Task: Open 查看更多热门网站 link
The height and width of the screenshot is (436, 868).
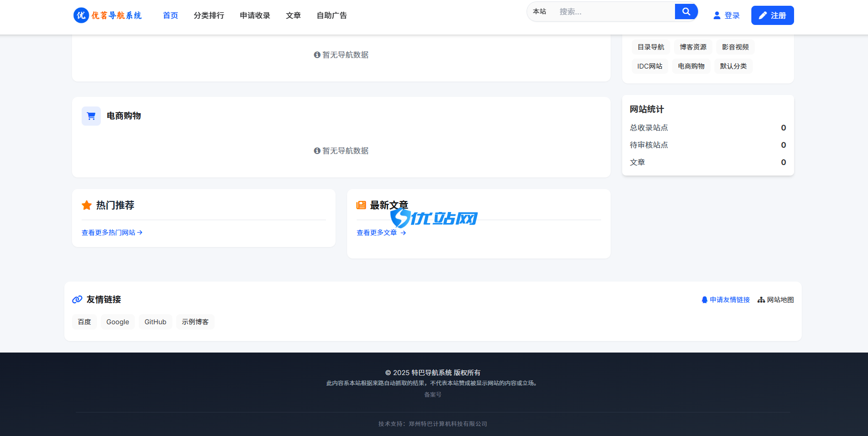Action: pos(112,233)
